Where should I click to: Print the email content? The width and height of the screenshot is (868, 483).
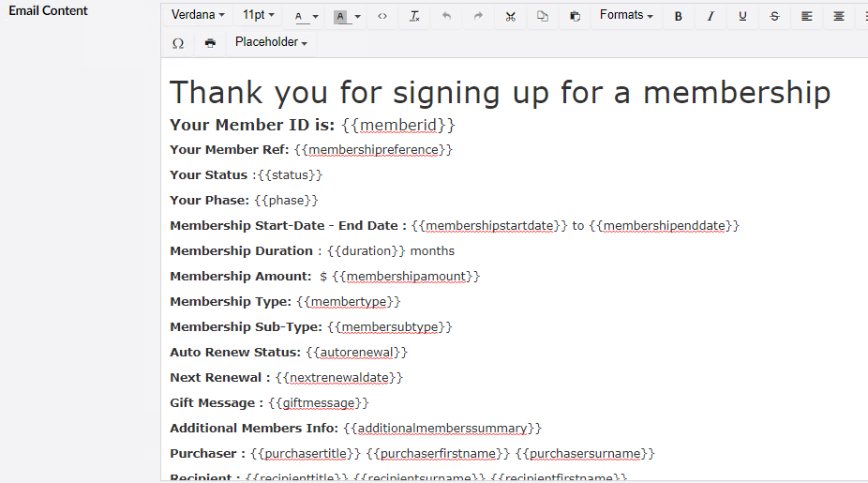[x=210, y=43]
